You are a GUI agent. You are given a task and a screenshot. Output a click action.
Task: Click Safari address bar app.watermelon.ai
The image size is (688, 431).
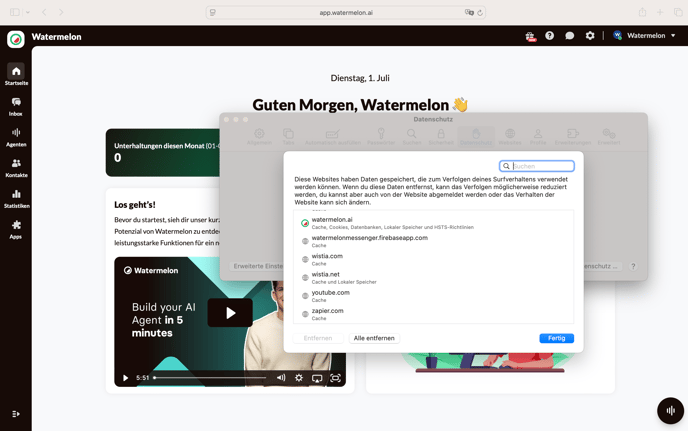point(346,13)
